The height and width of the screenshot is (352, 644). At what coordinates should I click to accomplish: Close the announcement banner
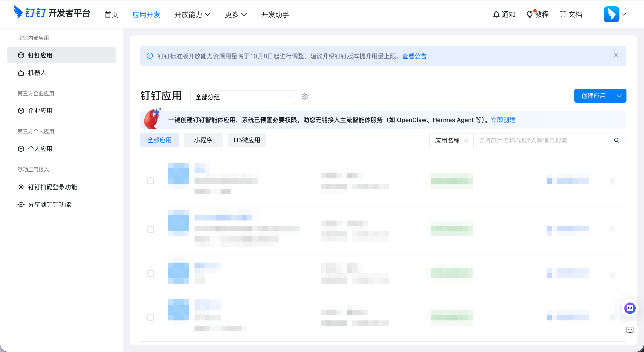coord(616,55)
